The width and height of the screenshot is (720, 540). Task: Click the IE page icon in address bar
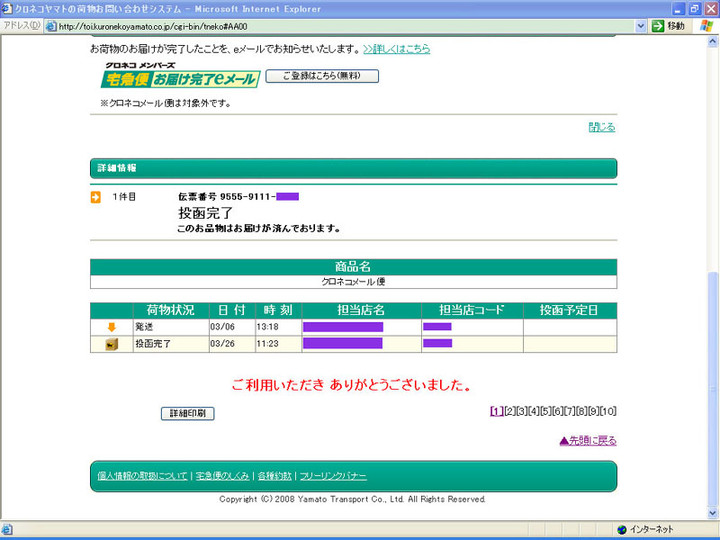click(x=51, y=26)
